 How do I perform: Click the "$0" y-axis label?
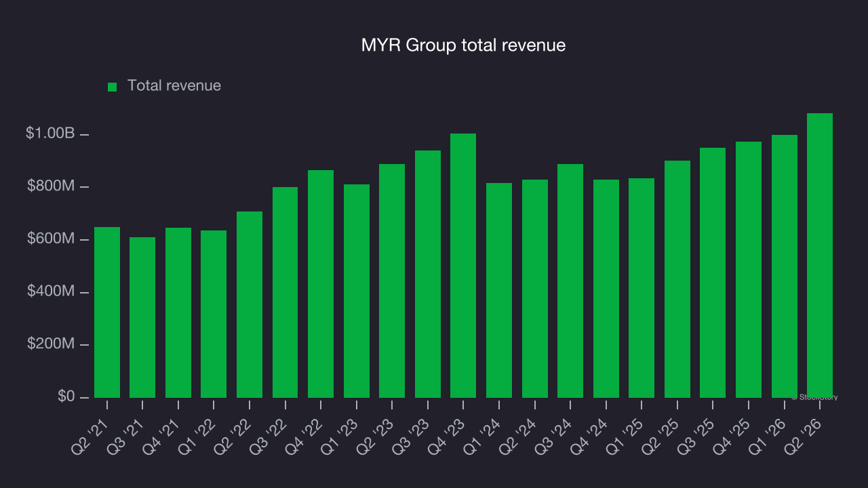click(x=66, y=396)
